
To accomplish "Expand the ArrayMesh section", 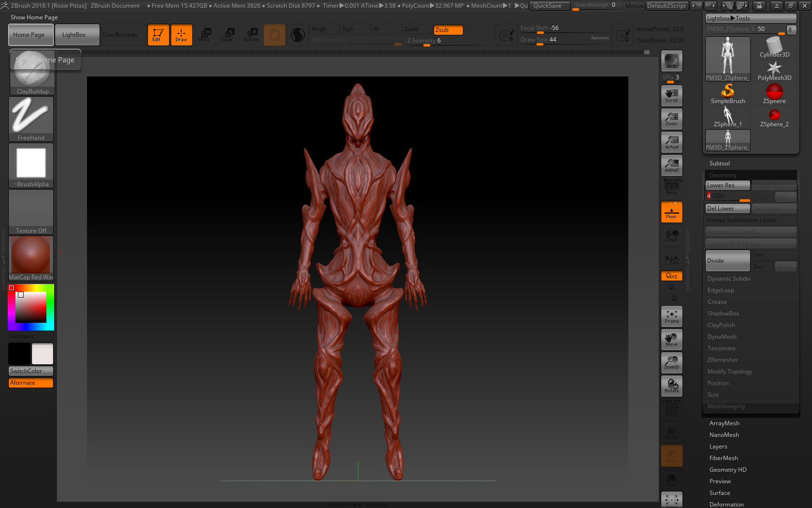I will point(725,423).
